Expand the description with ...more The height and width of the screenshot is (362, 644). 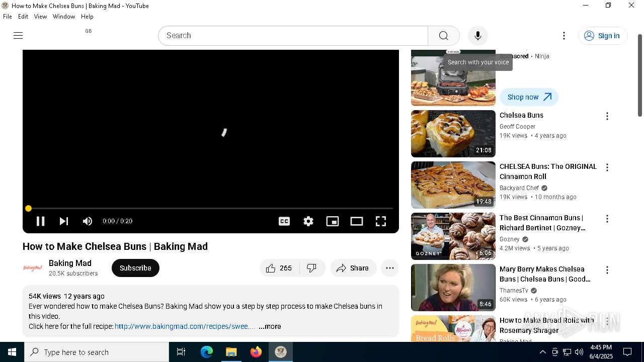coord(270,326)
